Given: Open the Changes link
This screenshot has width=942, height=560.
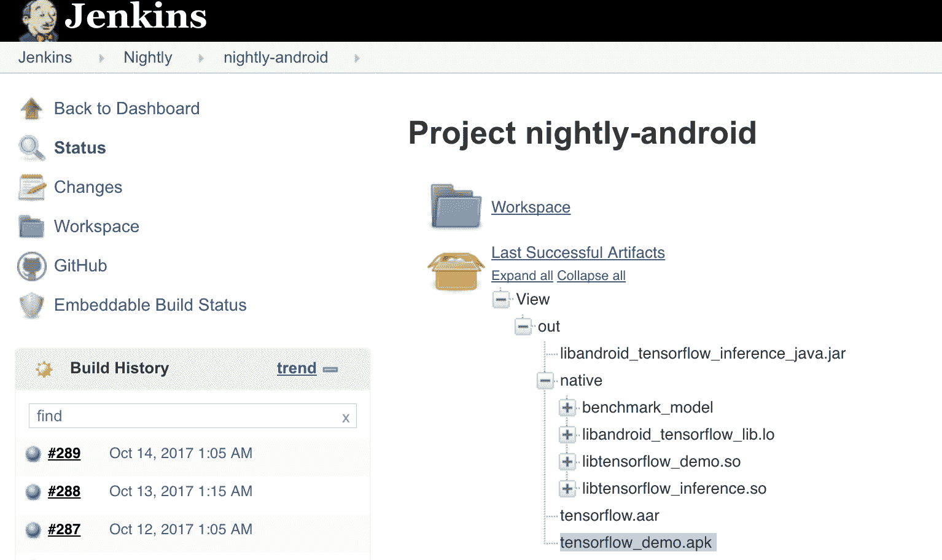Looking at the screenshot, I should [88, 187].
